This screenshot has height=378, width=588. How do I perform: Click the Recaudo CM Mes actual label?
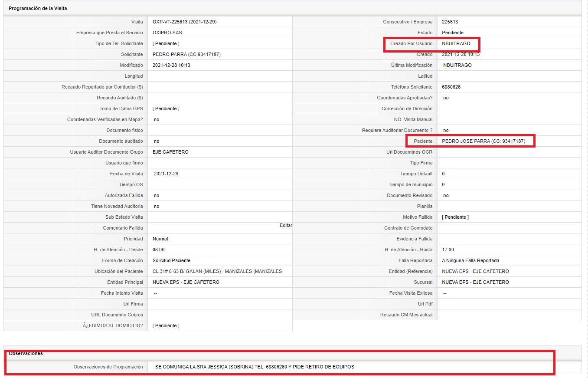[406, 315]
